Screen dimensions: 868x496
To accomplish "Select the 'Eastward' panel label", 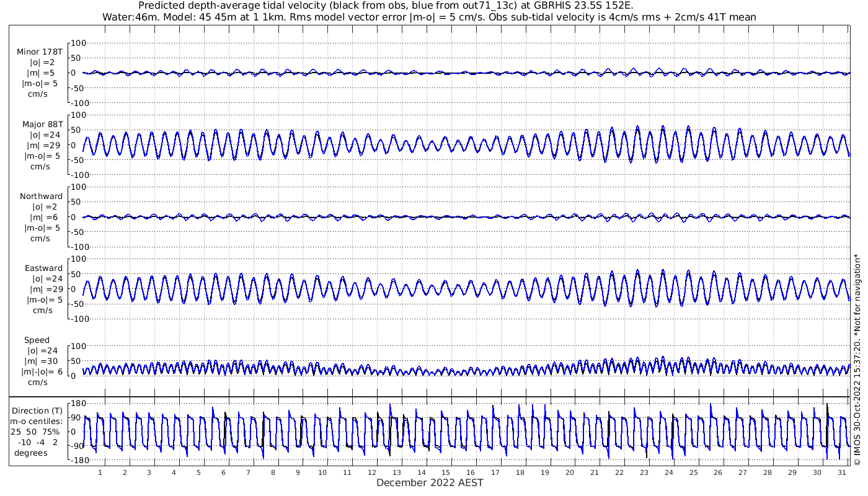I will point(43,268).
